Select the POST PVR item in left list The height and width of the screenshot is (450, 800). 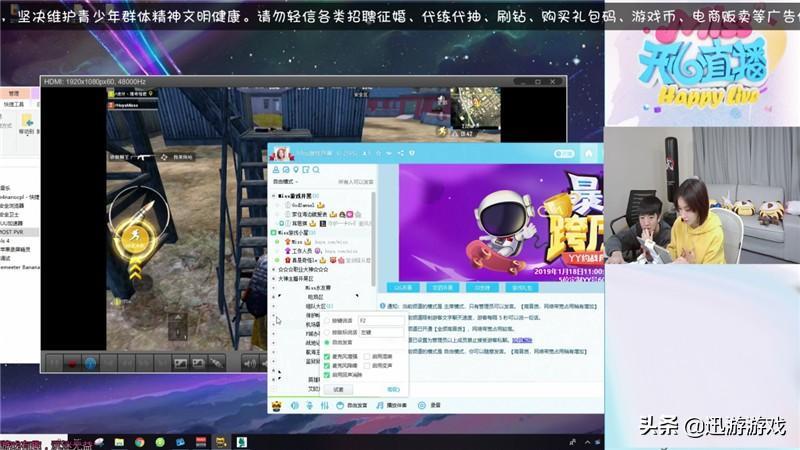pyautogui.click(x=19, y=232)
